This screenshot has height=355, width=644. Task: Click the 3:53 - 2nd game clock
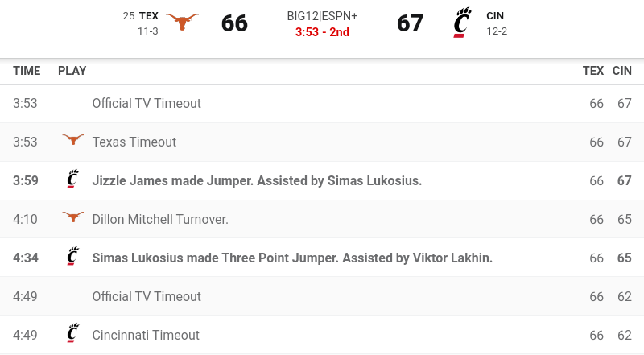pyautogui.click(x=321, y=31)
